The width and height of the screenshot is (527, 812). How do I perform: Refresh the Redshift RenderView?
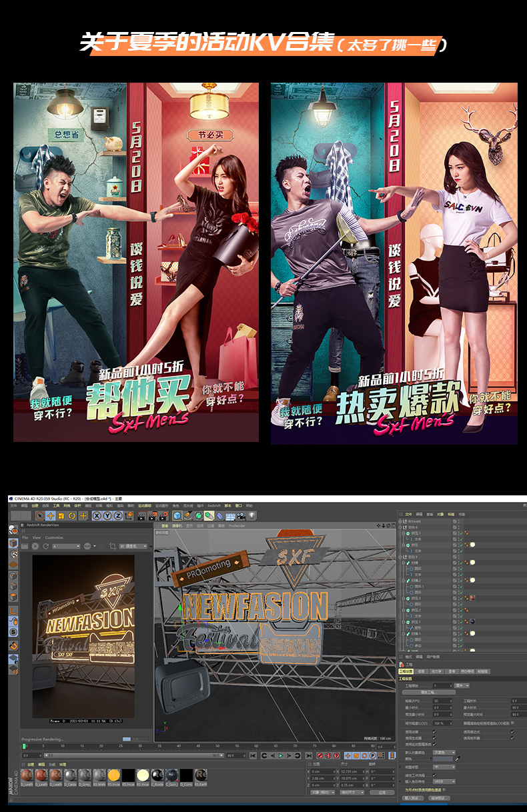click(x=46, y=546)
